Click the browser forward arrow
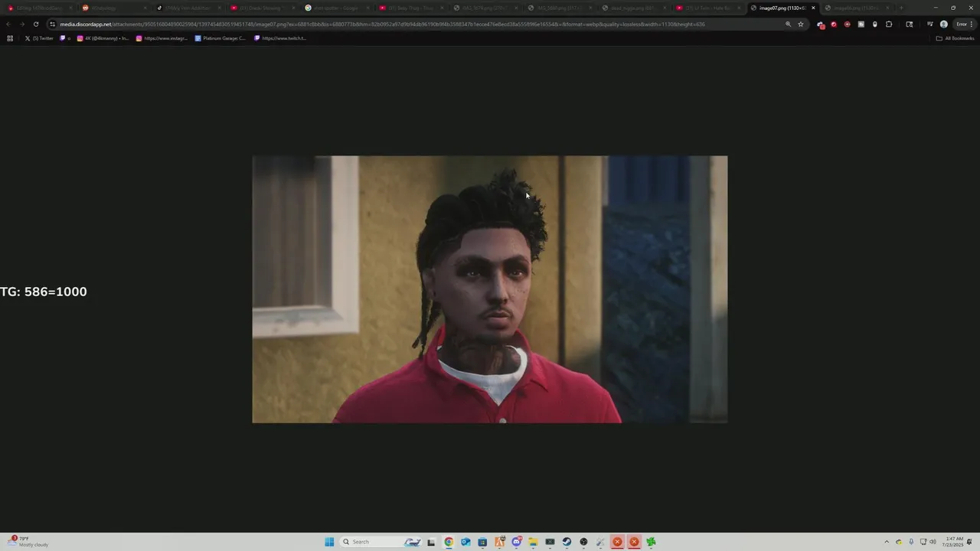This screenshot has width=980, height=551. point(22,24)
